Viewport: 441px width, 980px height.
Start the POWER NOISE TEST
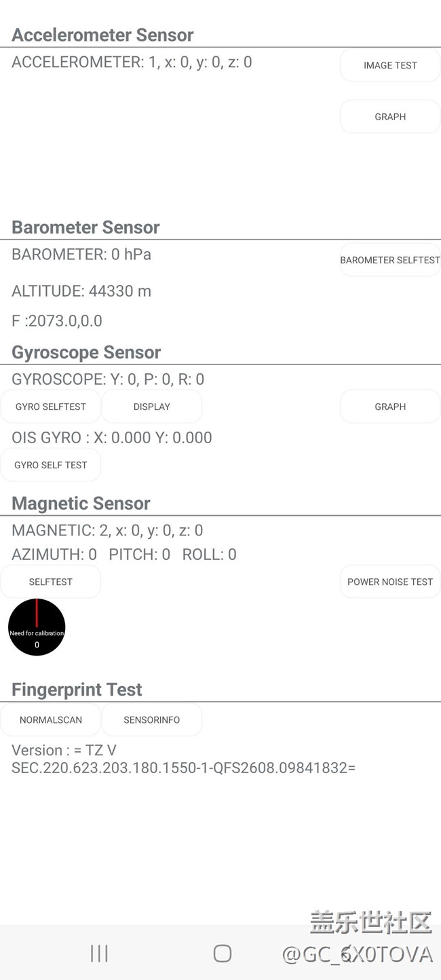point(390,582)
